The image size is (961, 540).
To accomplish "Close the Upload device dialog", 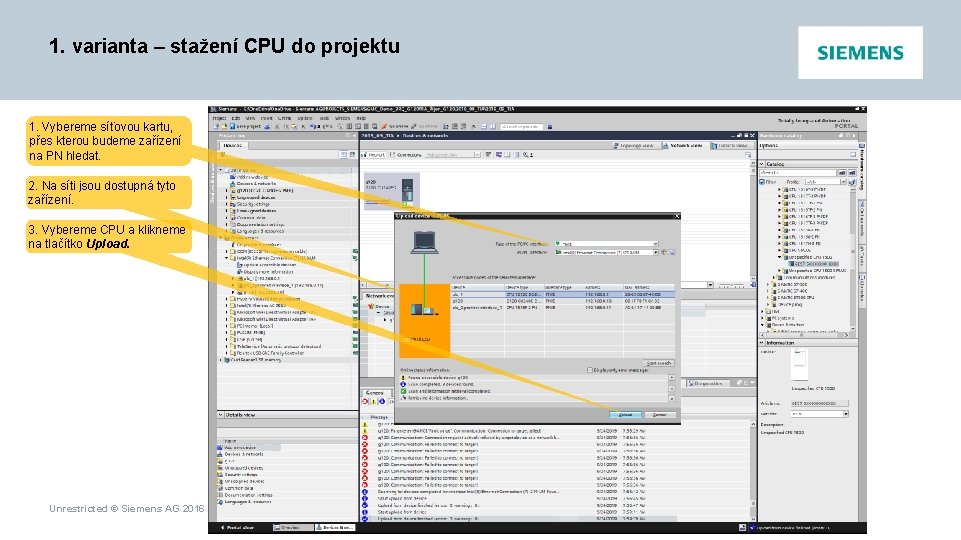I will tap(677, 216).
